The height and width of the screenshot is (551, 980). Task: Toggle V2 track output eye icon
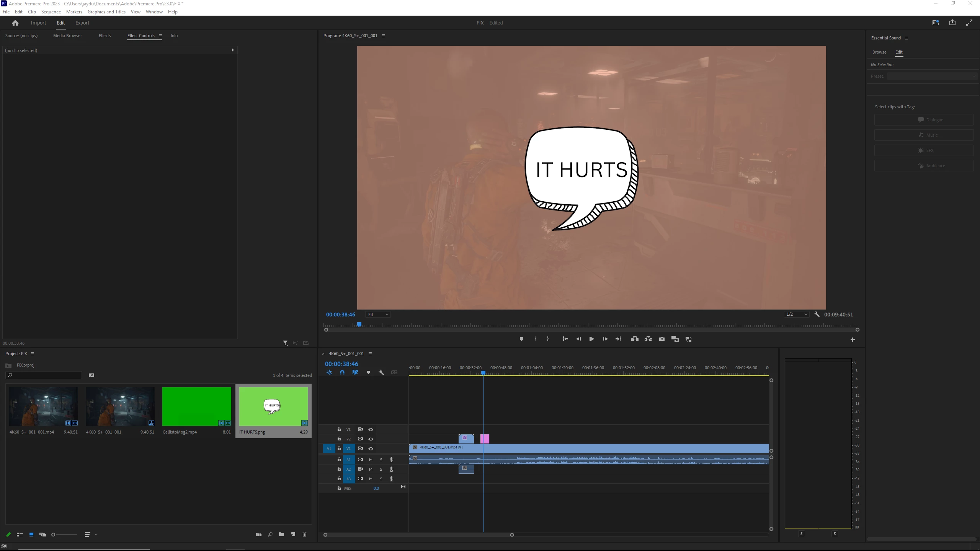pyautogui.click(x=371, y=439)
